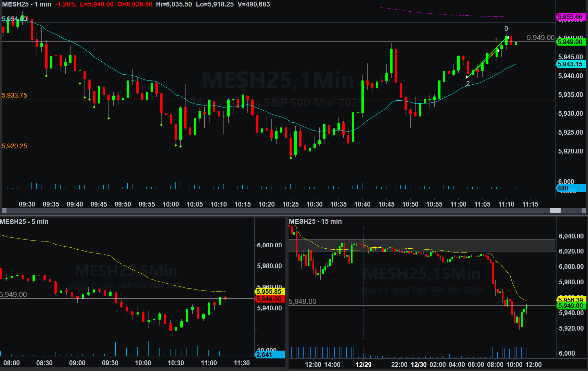Image resolution: width=588 pixels, height=371 pixels.
Task: Click the right scroll arrow under the 1-min chart
Action: [584, 211]
